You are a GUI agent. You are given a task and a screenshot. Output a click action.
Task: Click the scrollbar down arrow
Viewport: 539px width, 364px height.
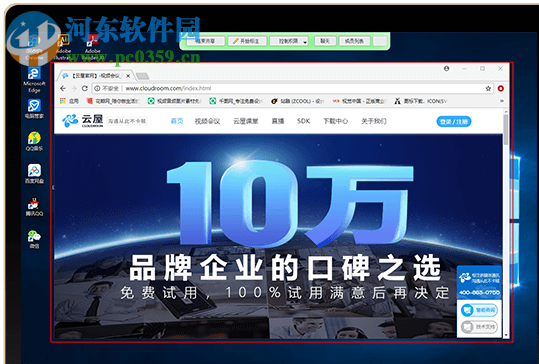click(x=506, y=335)
